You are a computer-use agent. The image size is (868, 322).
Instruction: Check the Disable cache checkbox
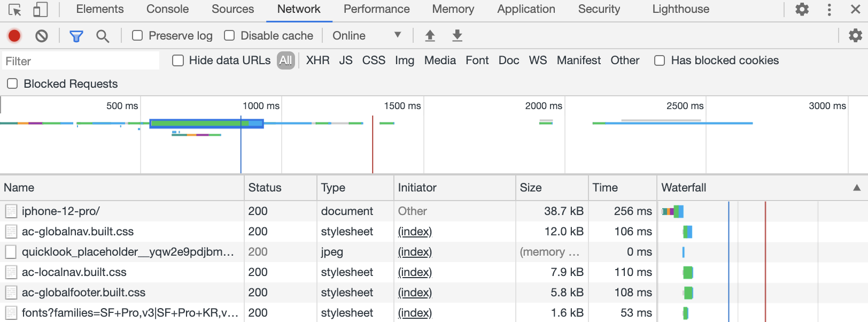230,36
